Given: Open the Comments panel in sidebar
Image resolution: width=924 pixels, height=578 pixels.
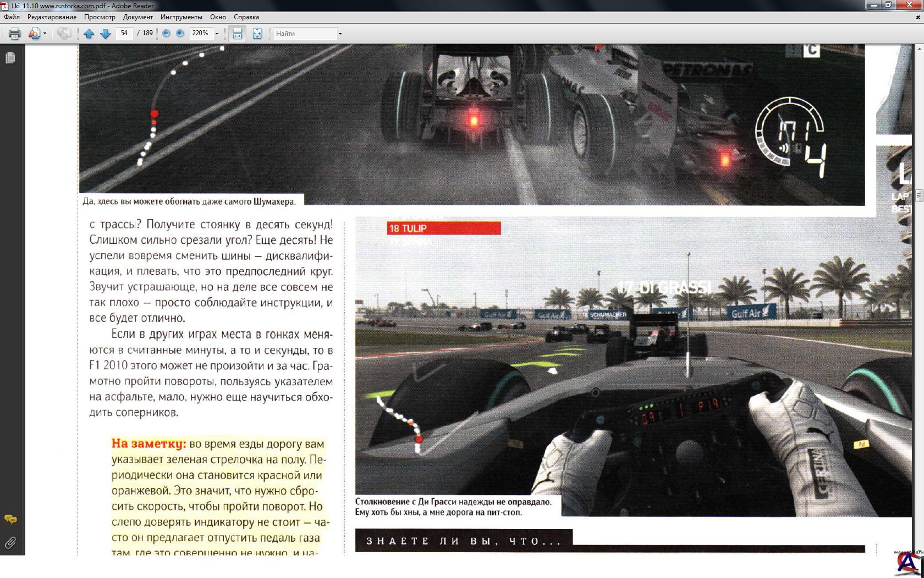Looking at the screenshot, I should pos(10,519).
